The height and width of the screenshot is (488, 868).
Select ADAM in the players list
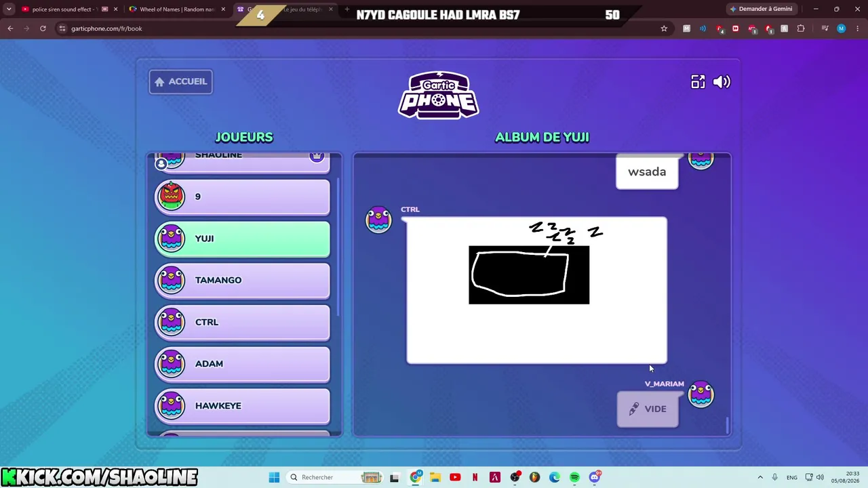242,364
